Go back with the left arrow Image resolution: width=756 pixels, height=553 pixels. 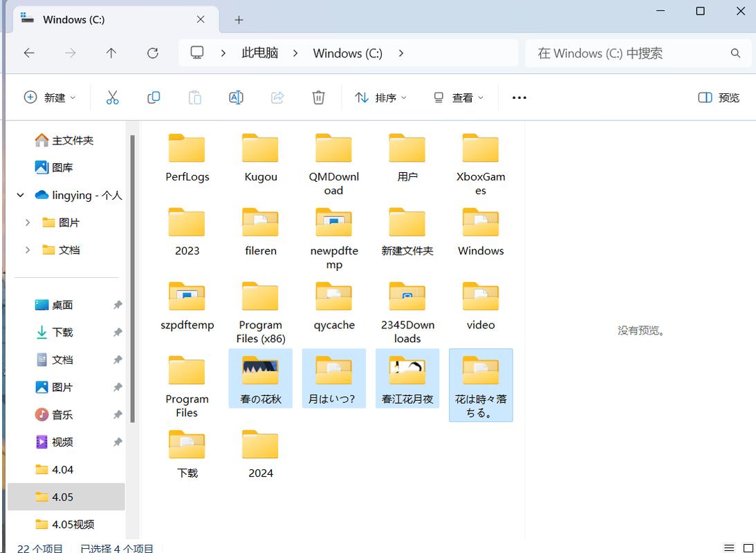pos(30,53)
